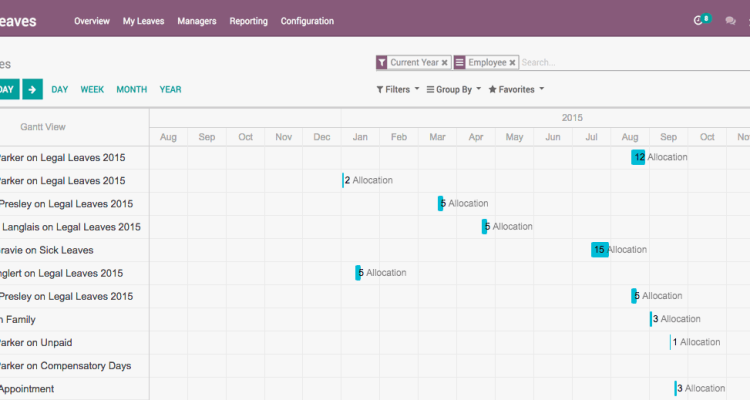The width and height of the screenshot is (750, 400).
Task: Select the 3 Allocation bar in Family row
Action: 651,319
